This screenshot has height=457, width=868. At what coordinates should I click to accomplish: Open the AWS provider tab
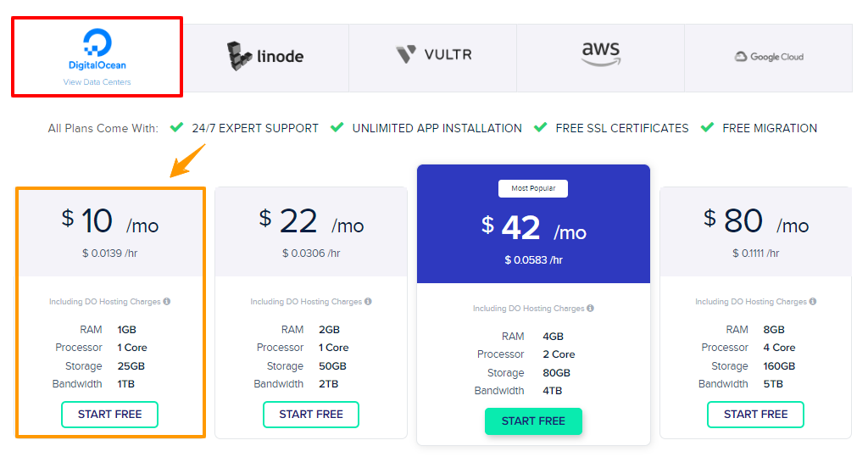tap(601, 58)
